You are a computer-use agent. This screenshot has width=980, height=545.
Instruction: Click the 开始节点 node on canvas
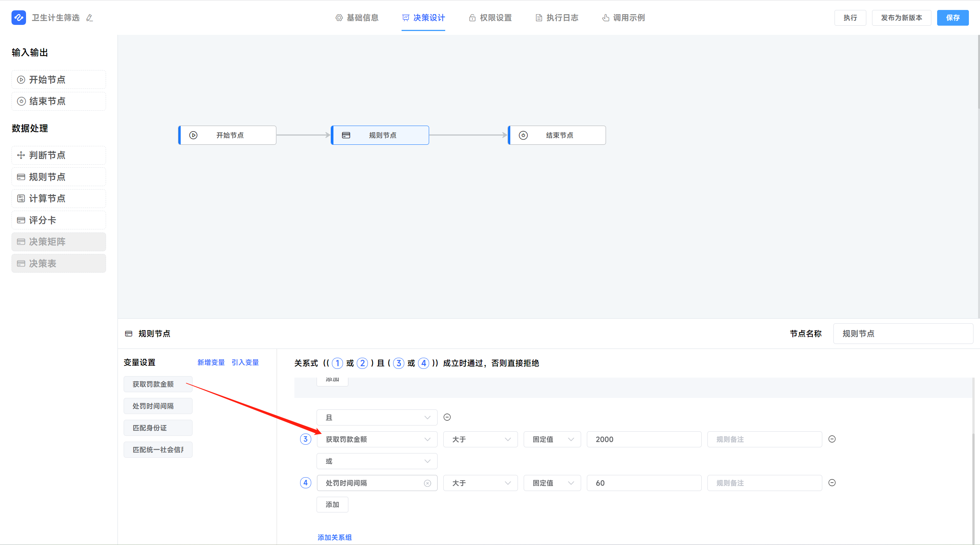coord(227,135)
